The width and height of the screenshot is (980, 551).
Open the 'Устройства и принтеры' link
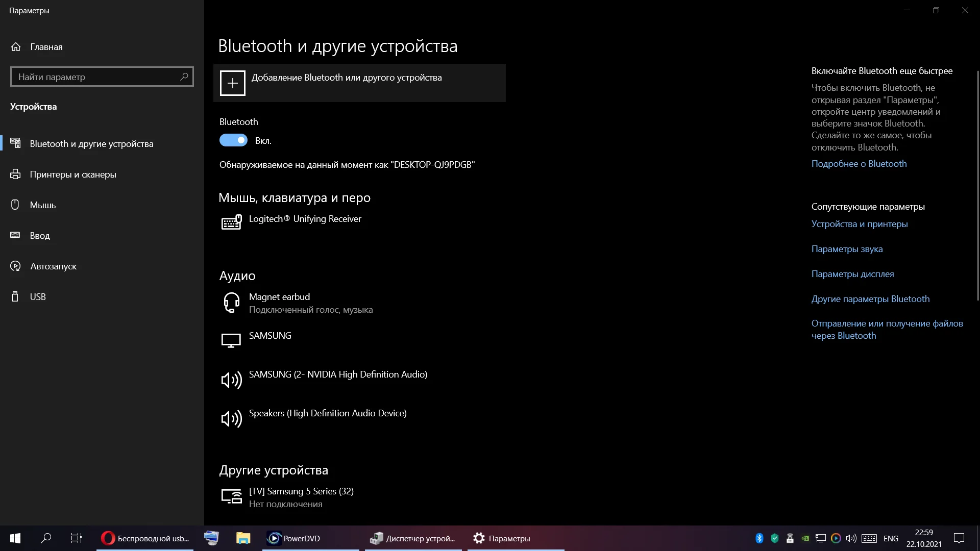pyautogui.click(x=860, y=224)
